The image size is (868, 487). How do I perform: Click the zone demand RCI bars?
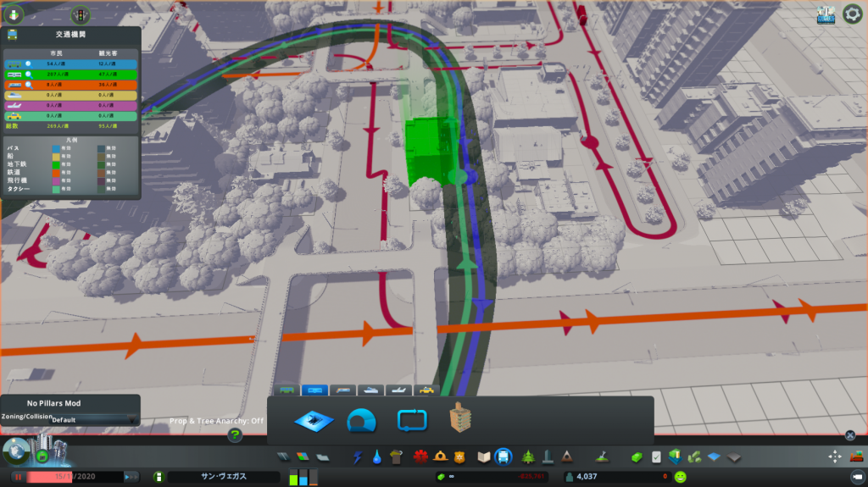303,477
